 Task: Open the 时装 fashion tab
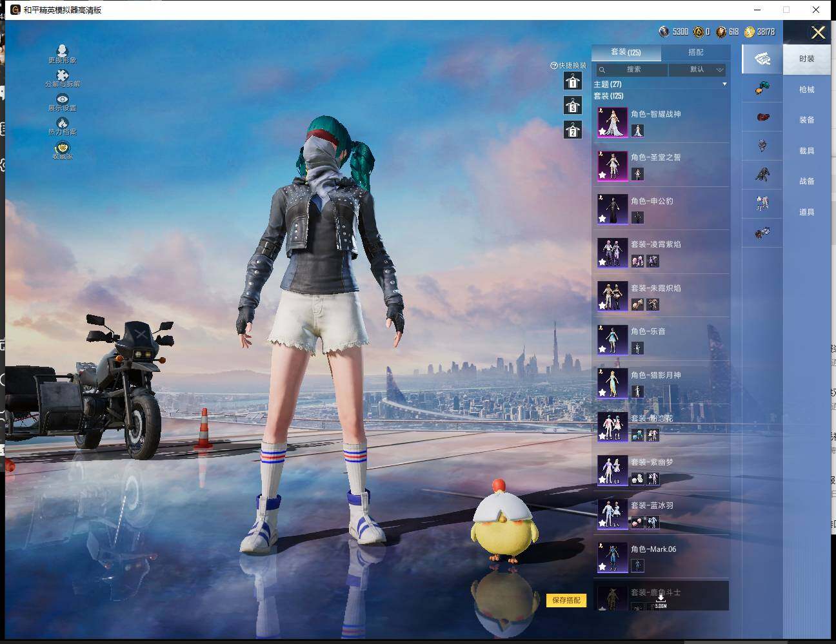pyautogui.click(x=806, y=59)
